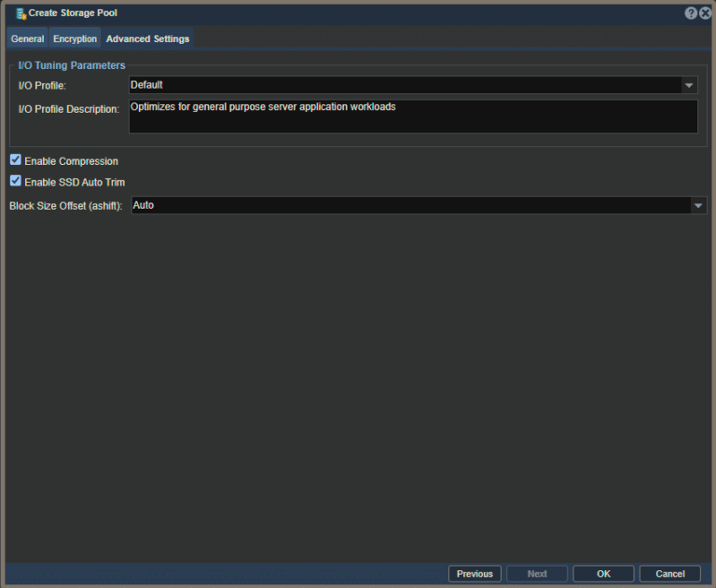The image size is (716, 588).
Task: Click the Enable SSD Auto Trim label
Action: point(75,182)
